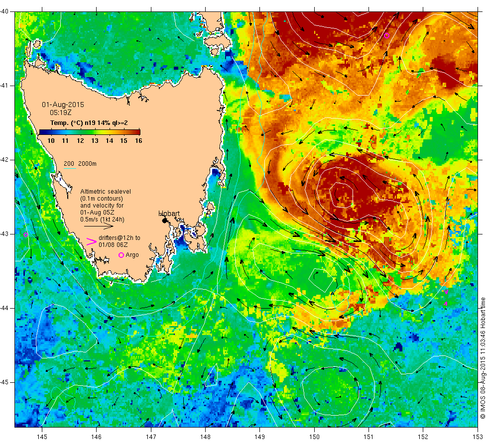The width and height of the screenshot is (488, 448).
Task: Click the cyan 200m contour line sample
Action: [70, 169]
